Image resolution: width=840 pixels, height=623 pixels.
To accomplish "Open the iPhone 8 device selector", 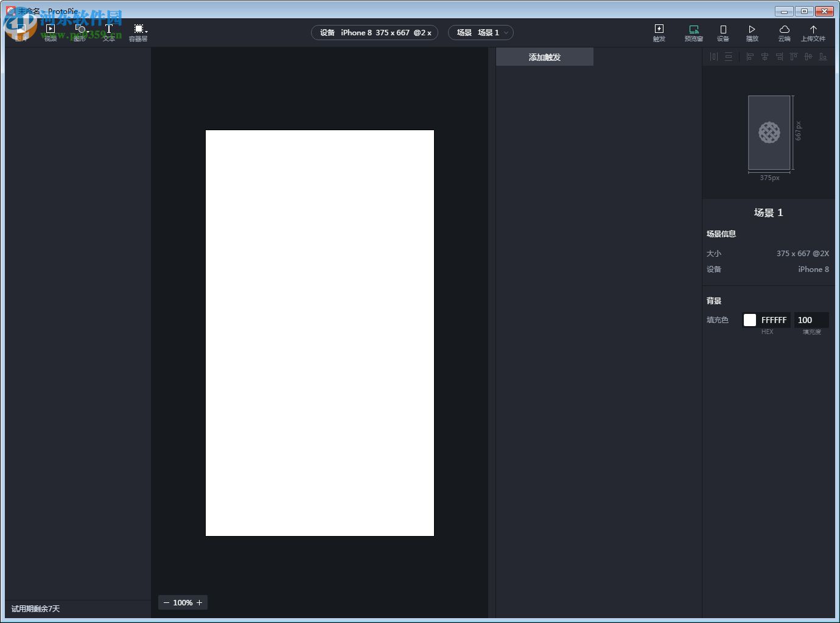I will click(x=374, y=32).
